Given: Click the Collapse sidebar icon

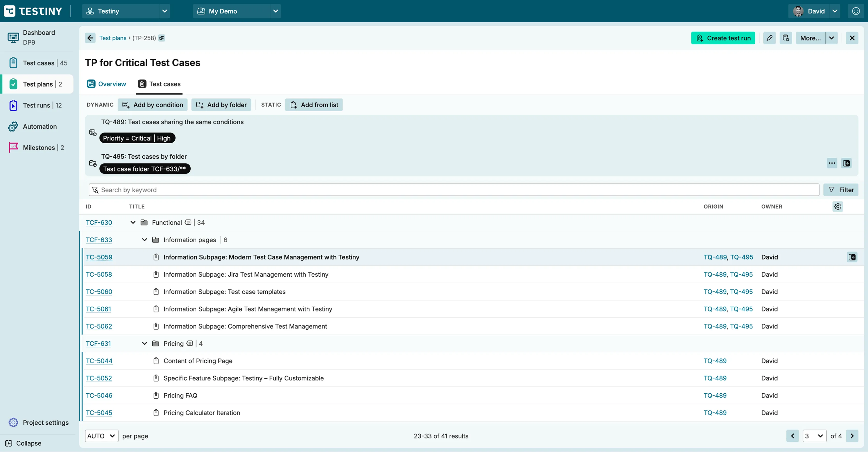Looking at the screenshot, I should [x=9, y=443].
